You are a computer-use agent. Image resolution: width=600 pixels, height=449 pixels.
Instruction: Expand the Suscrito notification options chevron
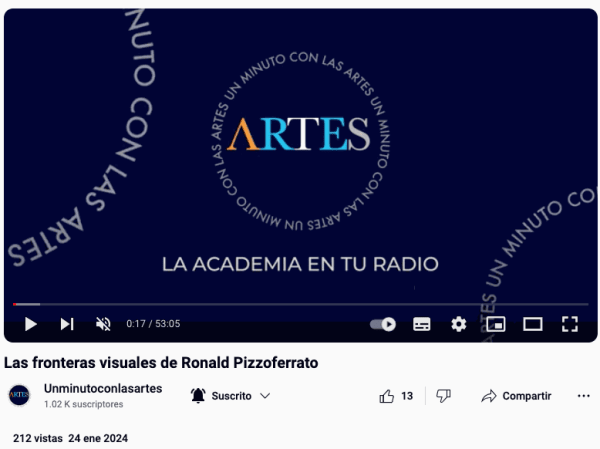[265, 396]
